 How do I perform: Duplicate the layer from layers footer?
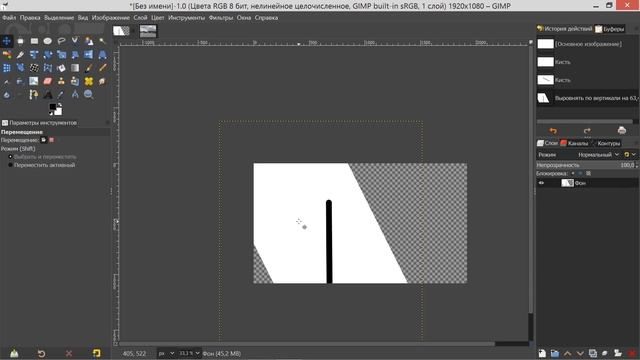click(593, 353)
